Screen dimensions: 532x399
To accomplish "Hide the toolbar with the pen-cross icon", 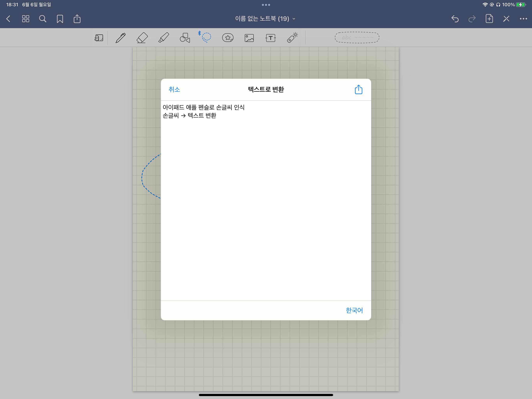I will (506, 19).
